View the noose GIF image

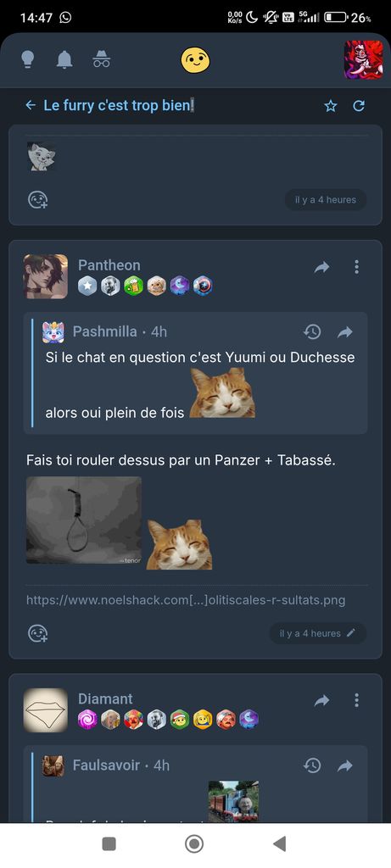(x=84, y=520)
